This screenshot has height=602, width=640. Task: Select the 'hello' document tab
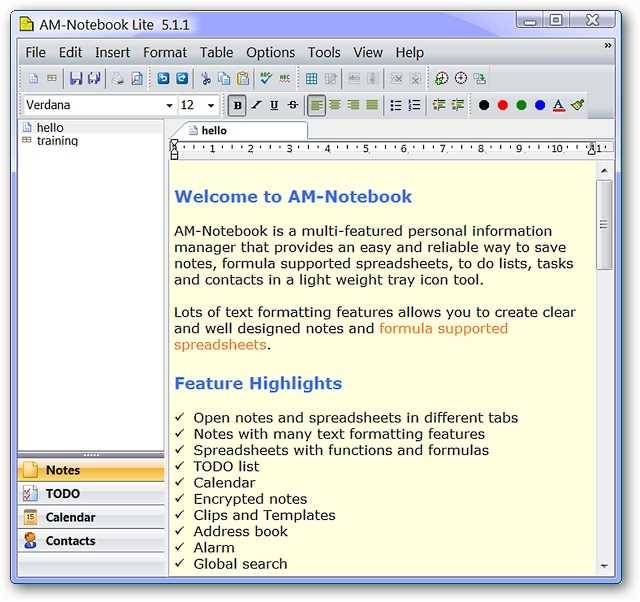241,131
